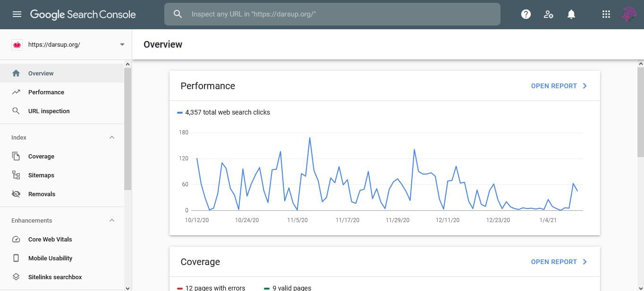Go to Performance in the sidebar

(46, 92)
